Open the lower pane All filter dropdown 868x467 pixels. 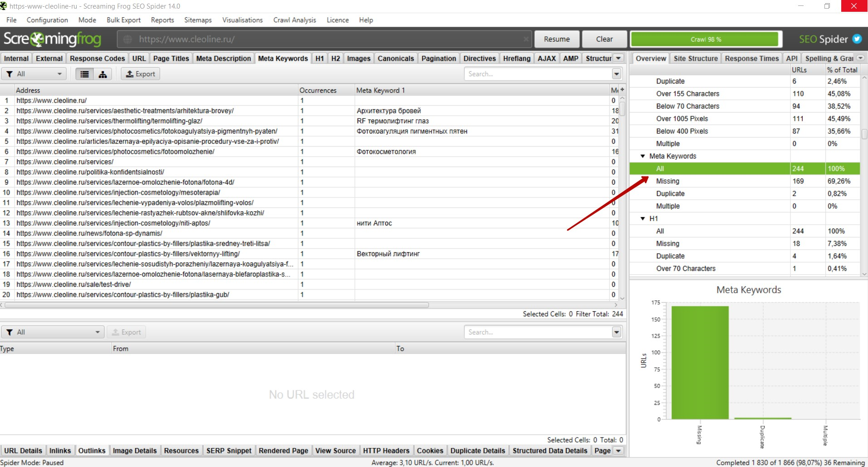(x=53, y=332)
